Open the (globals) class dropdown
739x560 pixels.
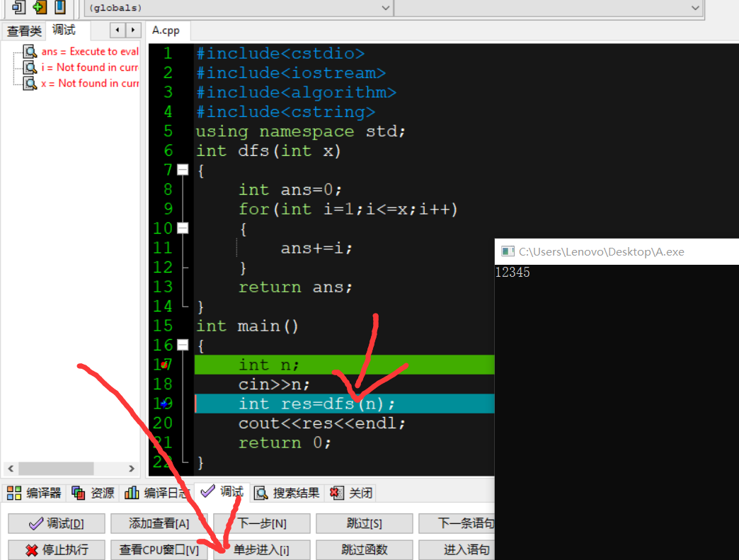(x=239, y=8)
